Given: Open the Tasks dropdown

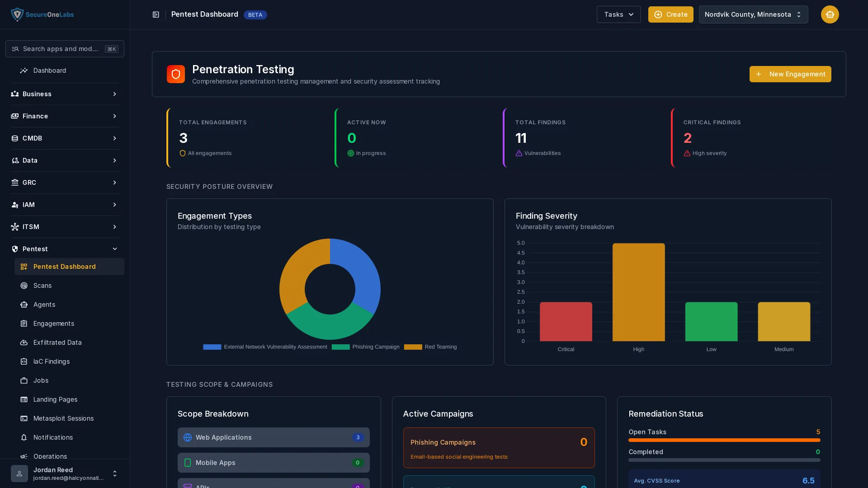Looking at the screenshot, I should tap(618, 14).
